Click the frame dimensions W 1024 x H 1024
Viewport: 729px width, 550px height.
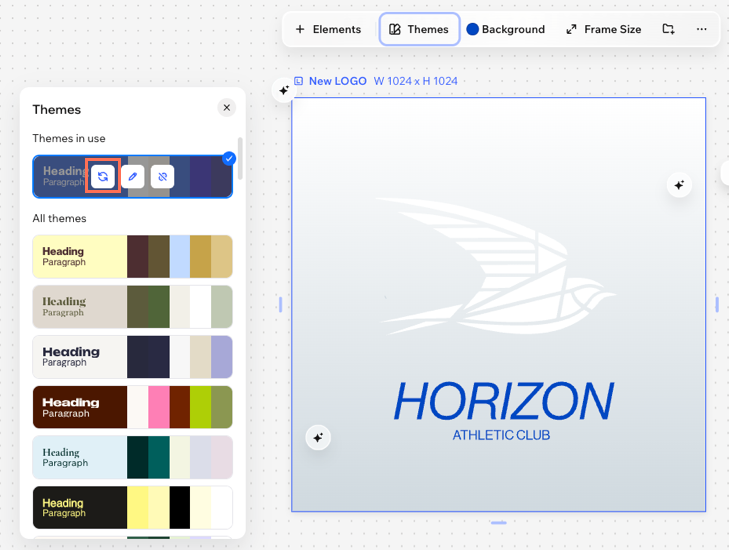click(416, 81)
